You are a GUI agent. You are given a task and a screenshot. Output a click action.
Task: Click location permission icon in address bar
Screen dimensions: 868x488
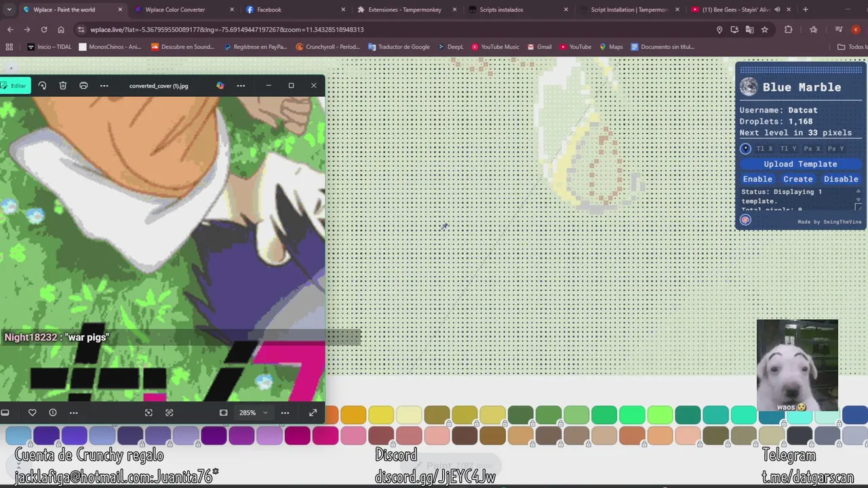(x=719, y=30)
